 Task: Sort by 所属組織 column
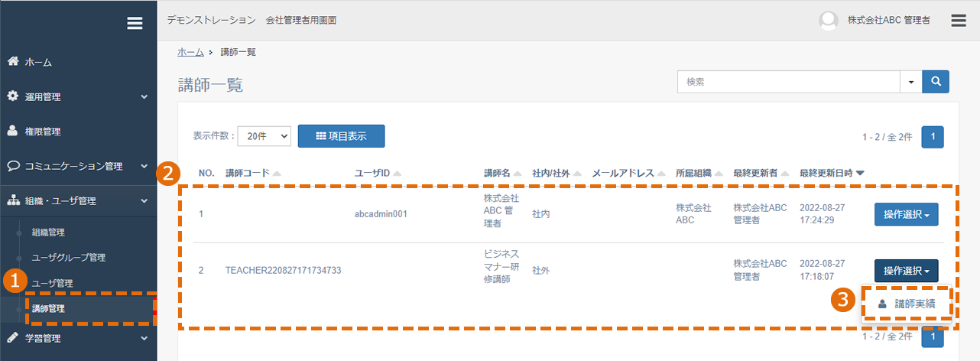tap(698, 174)
